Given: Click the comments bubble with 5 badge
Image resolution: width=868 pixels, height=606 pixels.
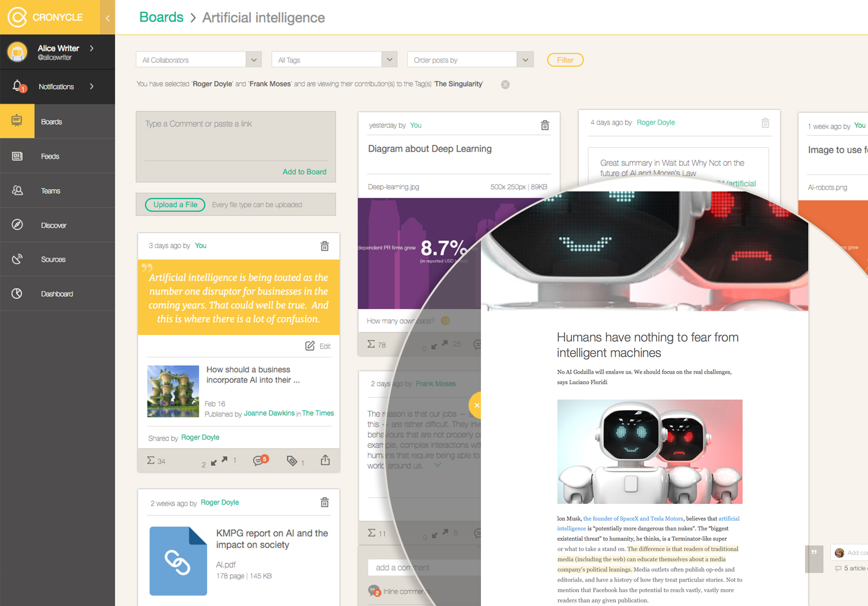Looking at the screenshot, I should pos(260,460).
